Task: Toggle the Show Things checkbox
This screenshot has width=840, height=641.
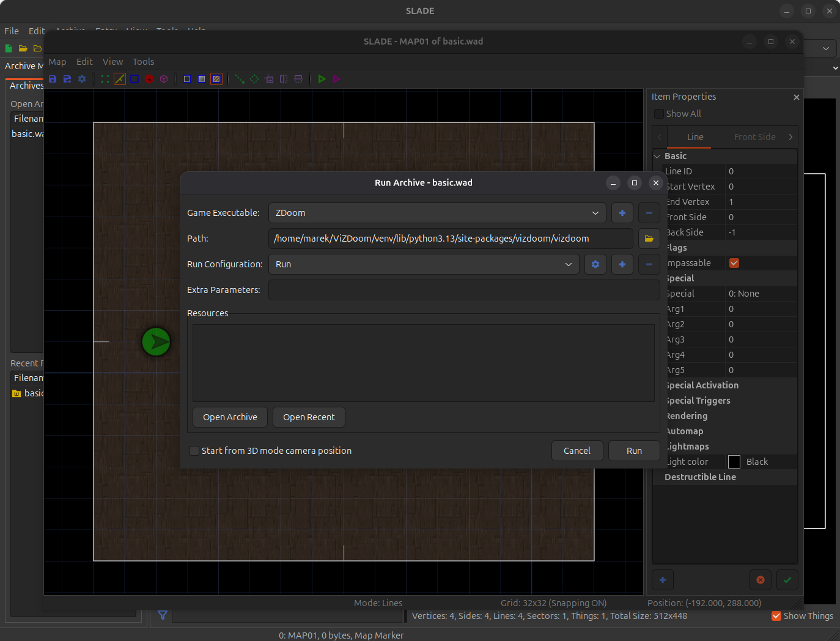Action: [x=776, y=616]
